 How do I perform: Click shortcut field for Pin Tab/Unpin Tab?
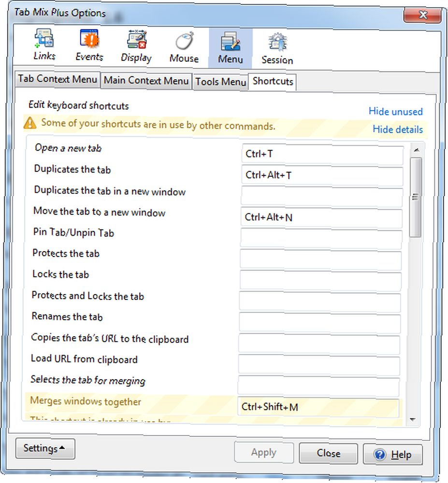[321, 239]
